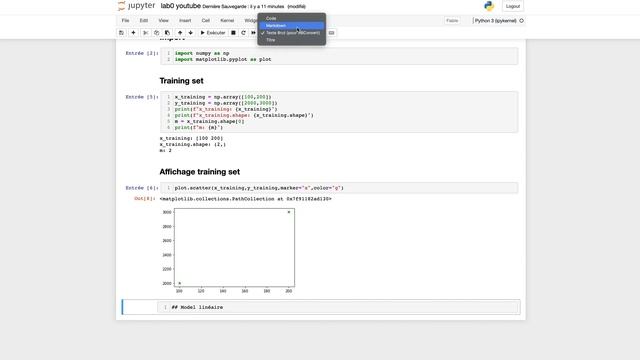Image resolution: width=640 pixels, height=360 pixels.
Task: Restart the kernel with circular arrow
Action: pyautogui.click(x=243, y=33)
